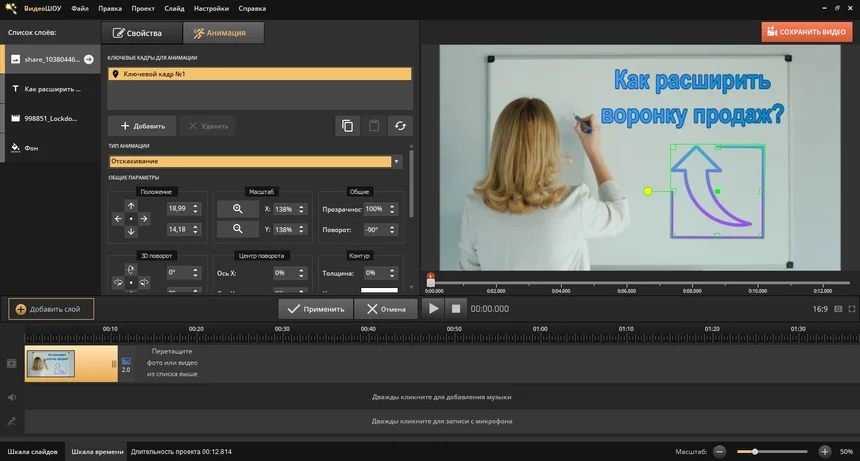Viewport: 860px width, 461px height.
Task: Click Сохранить видео button
Action: point(807,32)
